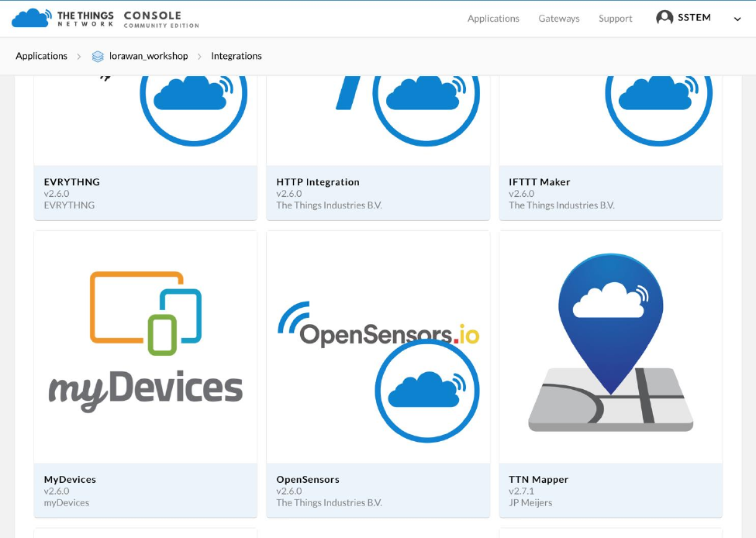This screenshot has width=756, height=538.
Task: Select the HTTP Integration title
Action: pos(318,181)
